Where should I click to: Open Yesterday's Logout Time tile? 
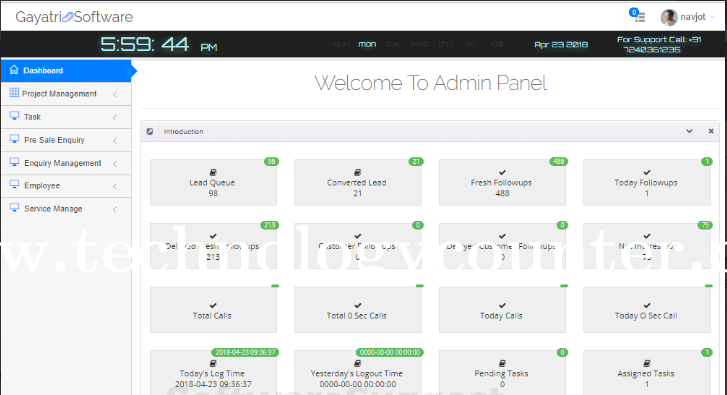357,373
